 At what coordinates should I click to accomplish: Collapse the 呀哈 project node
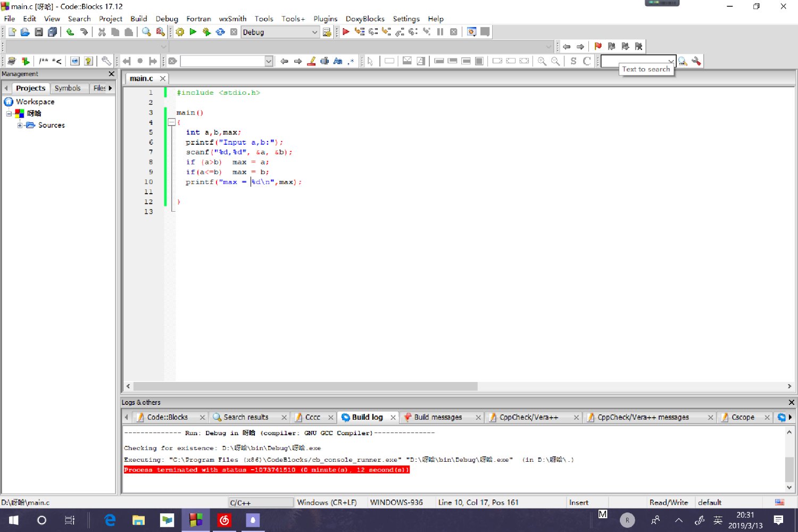tap(9, 113)
